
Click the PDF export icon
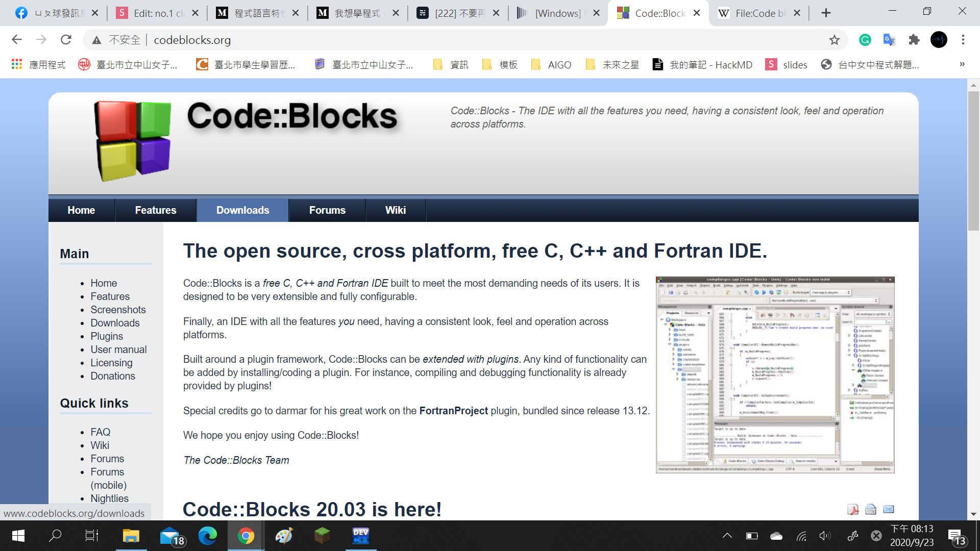pyautogui.click(x=853, y=509)
